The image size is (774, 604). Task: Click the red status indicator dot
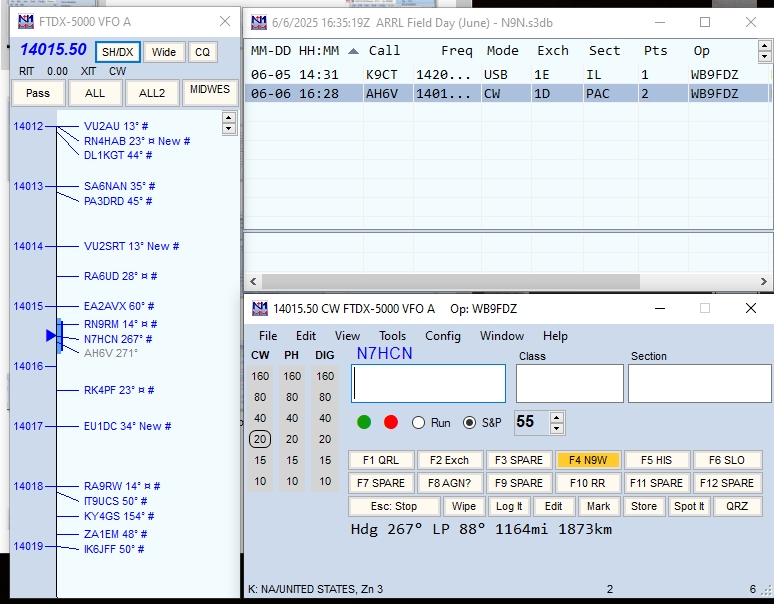[x=391, y=422]
